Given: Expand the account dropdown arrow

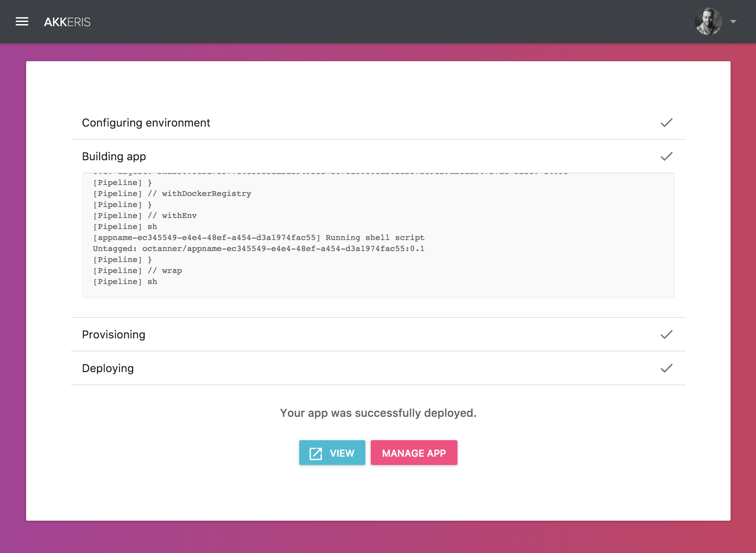Looking at the screenshot, I should 733,22.
